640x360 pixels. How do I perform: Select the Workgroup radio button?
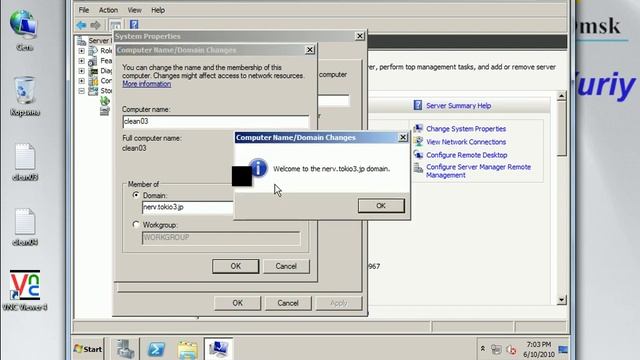pos(136,224)
